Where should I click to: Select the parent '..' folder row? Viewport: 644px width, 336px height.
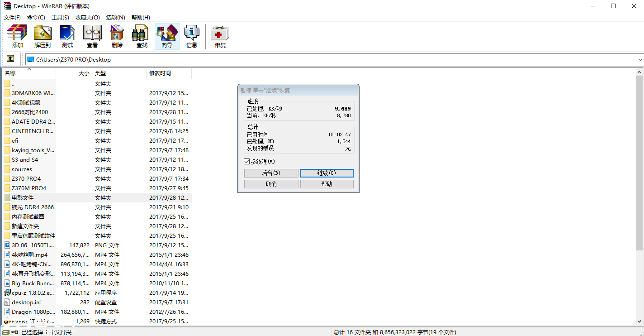tap(97, 83)
